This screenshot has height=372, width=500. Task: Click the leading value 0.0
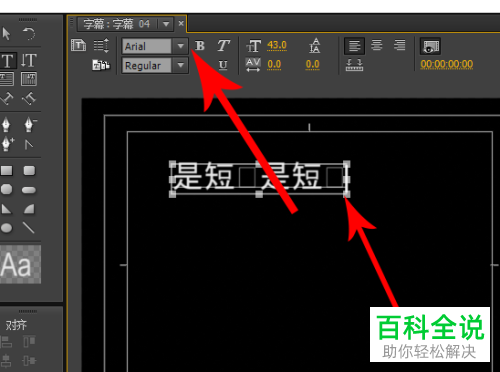313,64
